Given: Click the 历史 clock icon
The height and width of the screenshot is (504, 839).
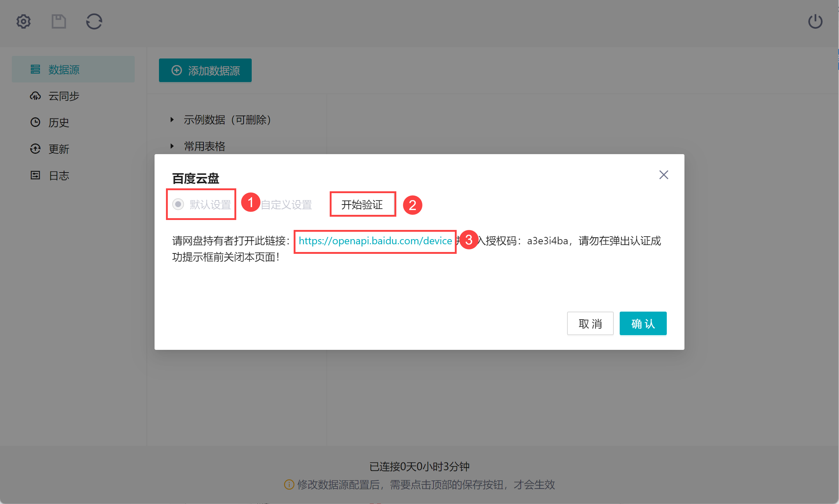Looking at the screenshot, I should coord(35,122).
